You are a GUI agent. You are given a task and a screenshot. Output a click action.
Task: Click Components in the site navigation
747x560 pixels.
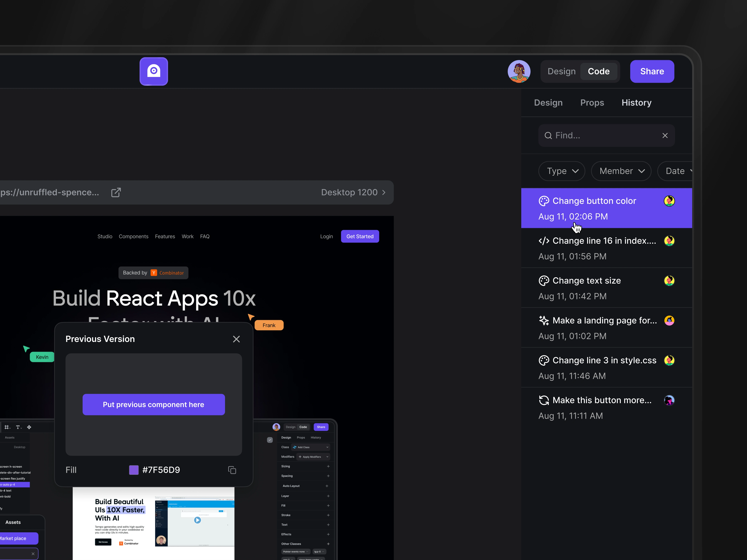click(133, 236)
